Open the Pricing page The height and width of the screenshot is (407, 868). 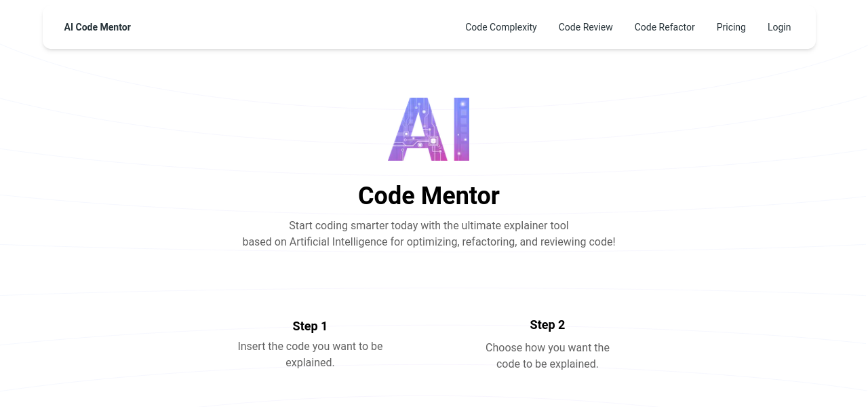coord(731,27)
